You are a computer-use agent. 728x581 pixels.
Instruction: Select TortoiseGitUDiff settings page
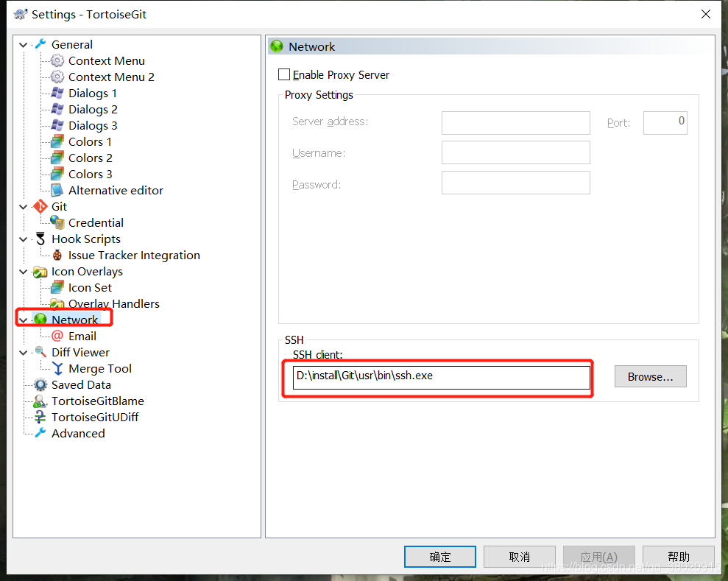tap(95, 417)
